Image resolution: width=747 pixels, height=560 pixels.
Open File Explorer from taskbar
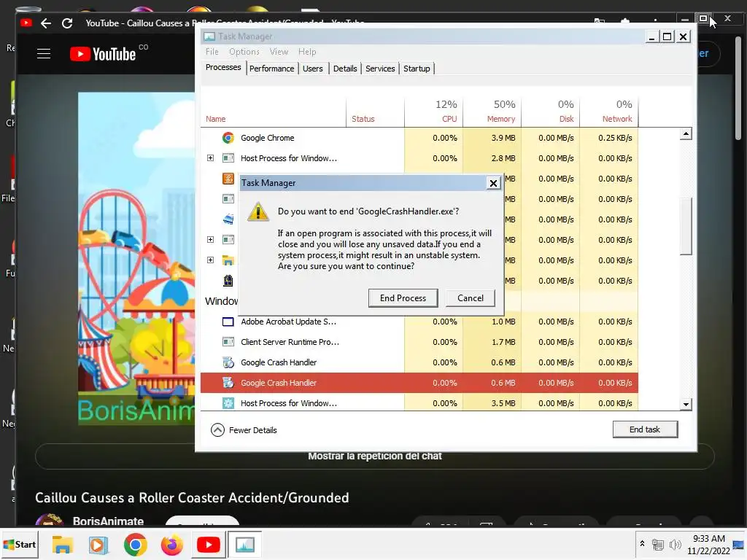[63, 544]
